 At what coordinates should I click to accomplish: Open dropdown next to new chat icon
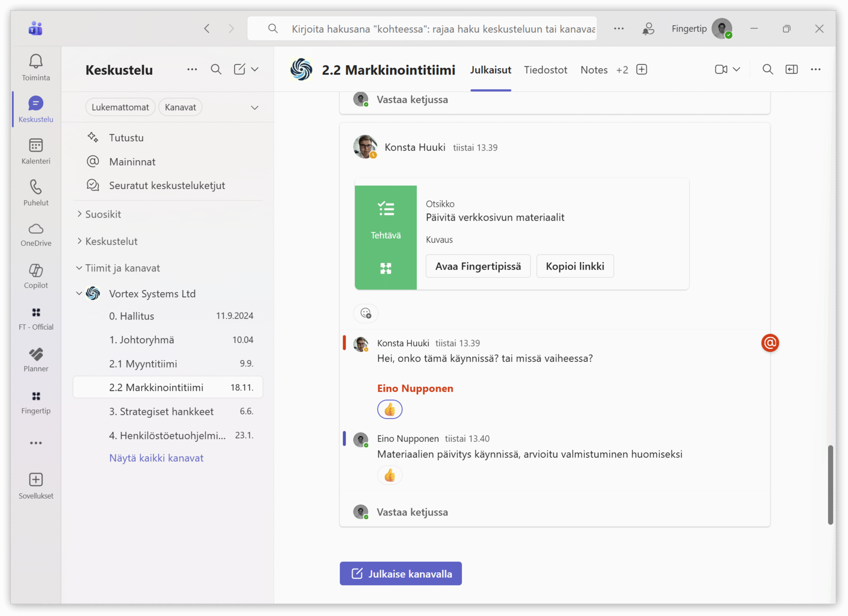tap(255, 70)
